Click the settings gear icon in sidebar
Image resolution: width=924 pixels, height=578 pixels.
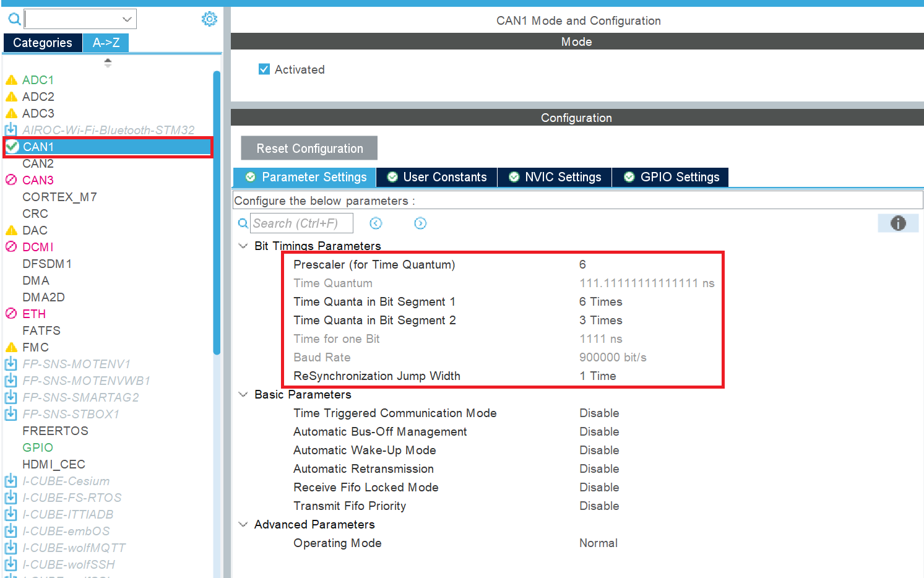[x=209, y=19]
